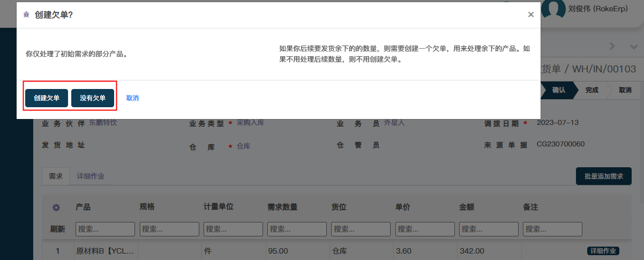
Task: Switch to the 详细作业 tab
Action: click(91, 176)
